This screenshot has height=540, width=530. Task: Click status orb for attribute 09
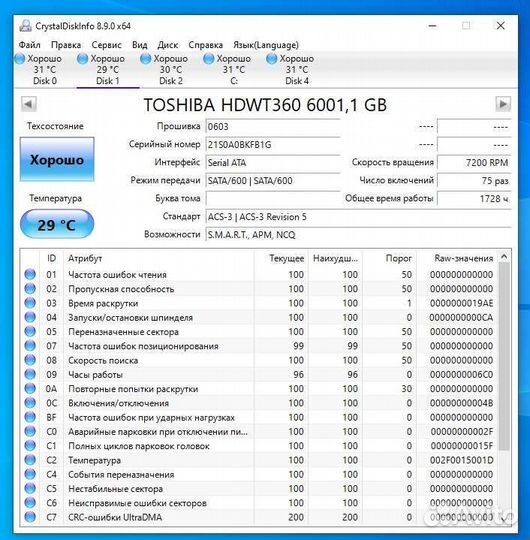click(x=30, y=374)
